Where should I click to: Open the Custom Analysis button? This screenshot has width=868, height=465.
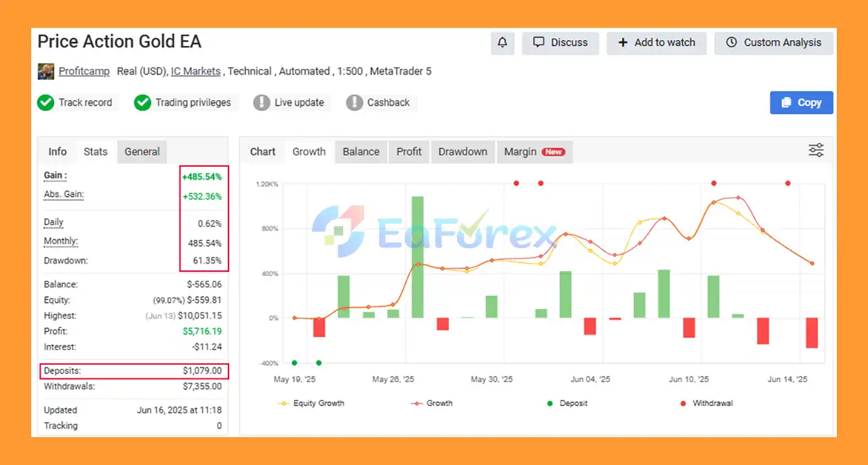pyautogui.click(x=774, y=43)
